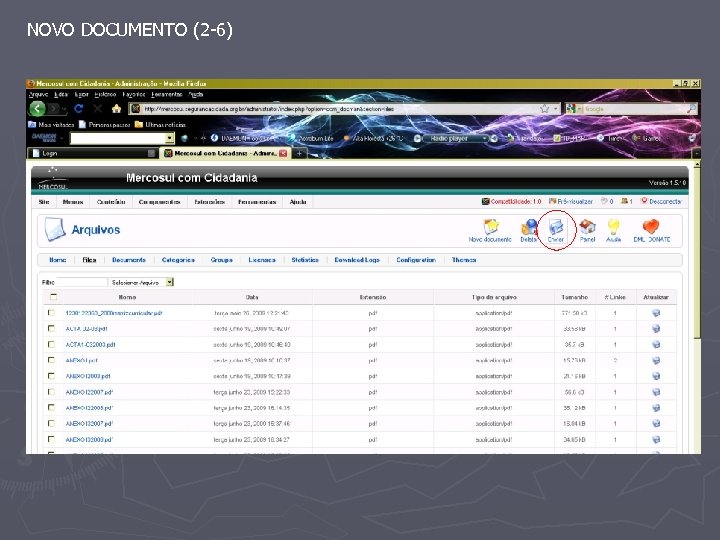
Task: Open the Componentes menu
Action: pos(159,202)
